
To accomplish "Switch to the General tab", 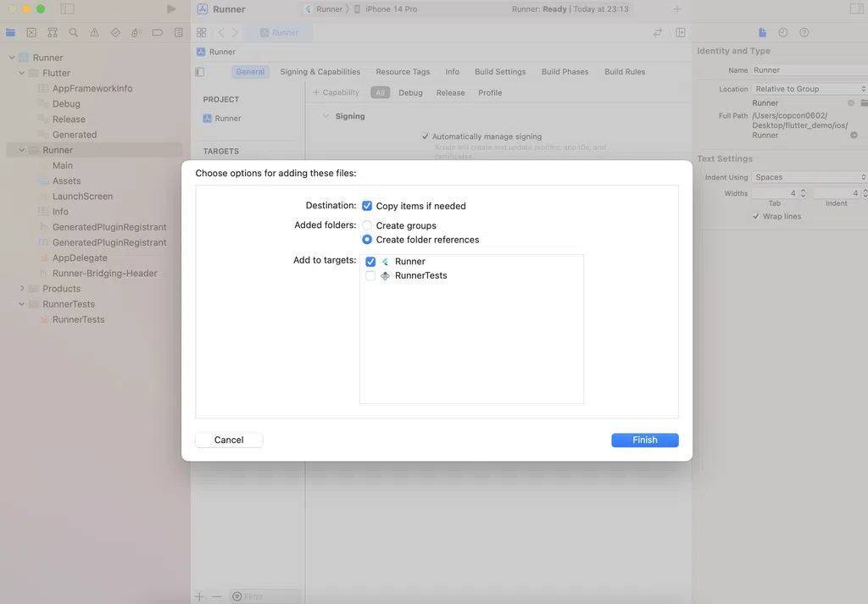I will point(250,72).
